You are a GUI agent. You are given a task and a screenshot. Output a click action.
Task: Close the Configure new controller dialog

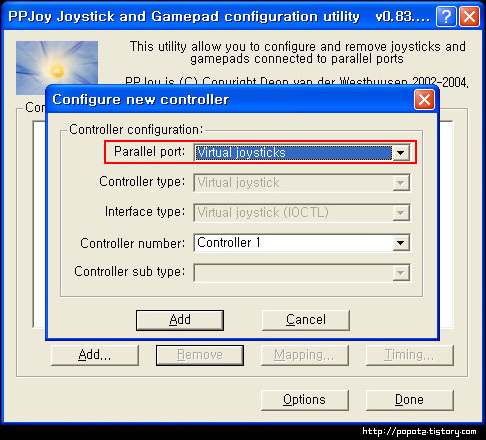(424, 99)
